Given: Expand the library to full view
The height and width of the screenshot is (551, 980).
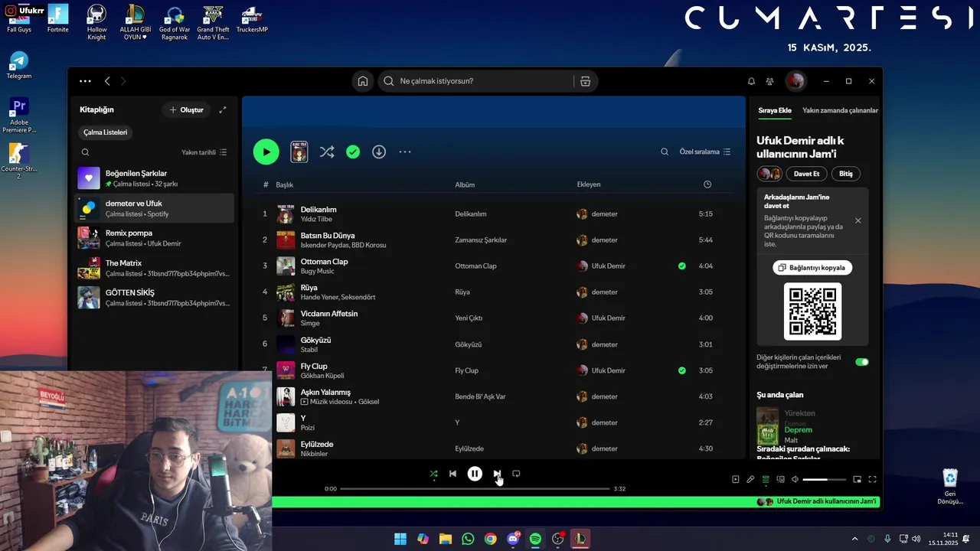Looking at the screenshot, I should 223,110.
